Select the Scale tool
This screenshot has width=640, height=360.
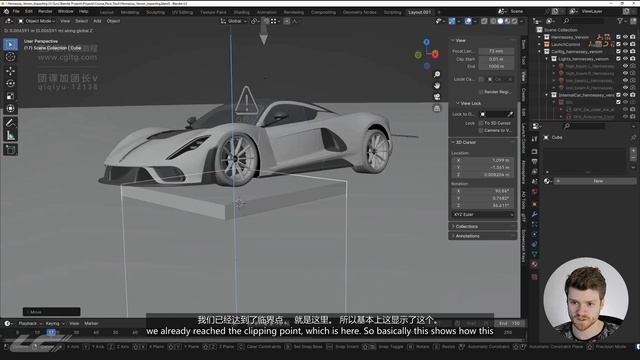click(11, 96)
